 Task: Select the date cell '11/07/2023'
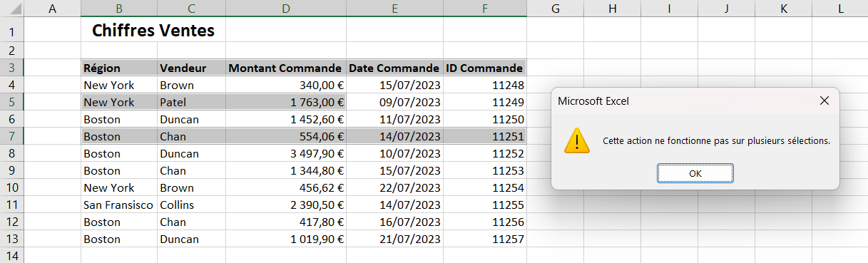(394, 119)
